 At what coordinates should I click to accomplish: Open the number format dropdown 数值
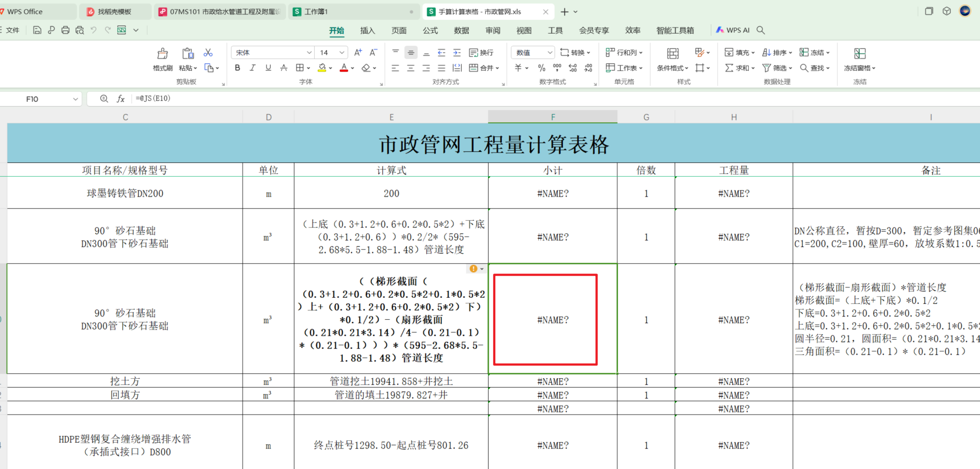coord(549,52)
